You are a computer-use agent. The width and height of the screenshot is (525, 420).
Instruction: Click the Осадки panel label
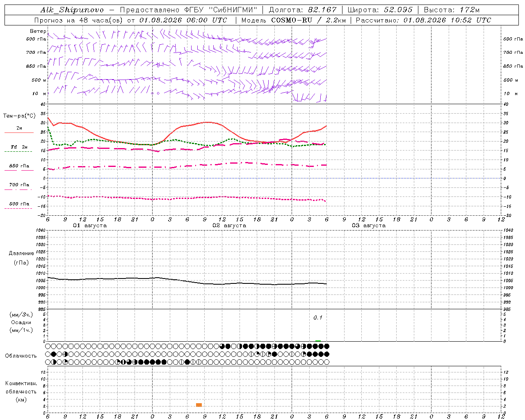[21, 322]
